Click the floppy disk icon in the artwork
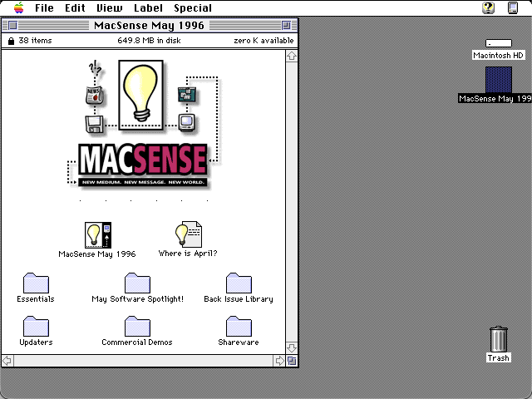This screenshot has height=399, width=532. click(x=94, y=124)
